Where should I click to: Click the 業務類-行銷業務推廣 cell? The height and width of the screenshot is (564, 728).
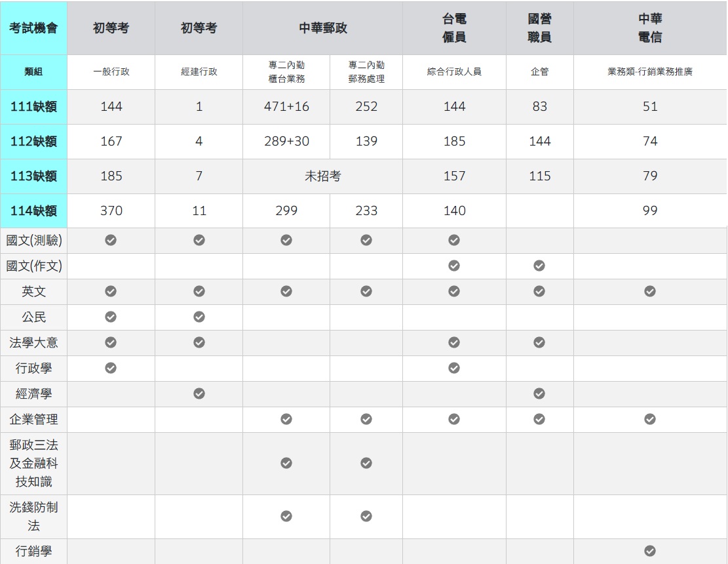[650, 71]
